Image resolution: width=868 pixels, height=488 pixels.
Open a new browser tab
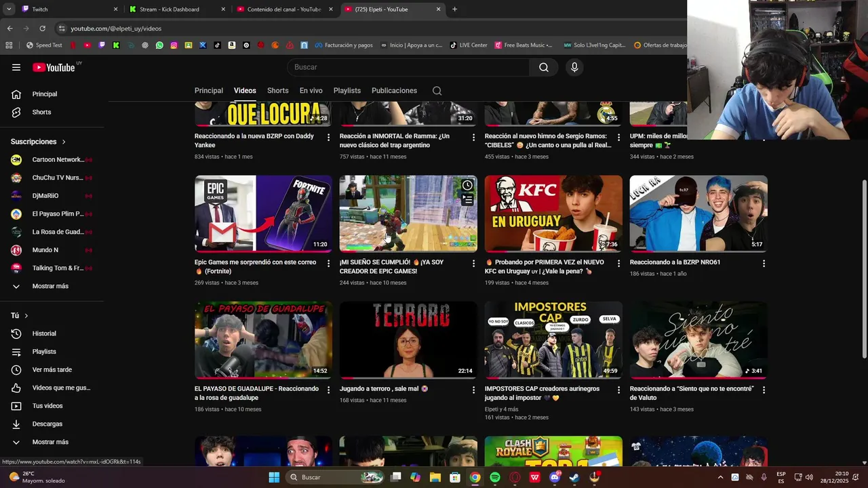click(x=454, y=9)
